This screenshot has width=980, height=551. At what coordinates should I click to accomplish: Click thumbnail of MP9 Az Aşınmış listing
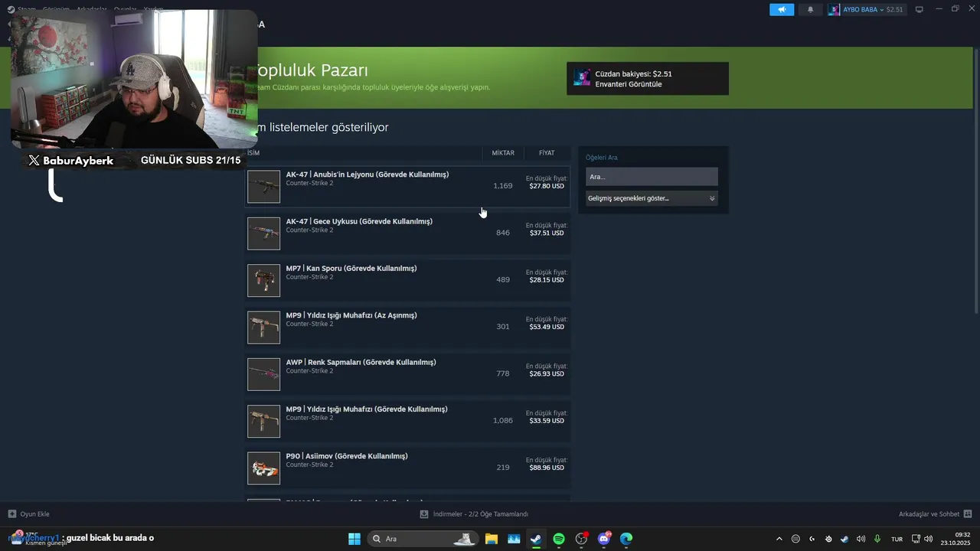click(263, 328)
